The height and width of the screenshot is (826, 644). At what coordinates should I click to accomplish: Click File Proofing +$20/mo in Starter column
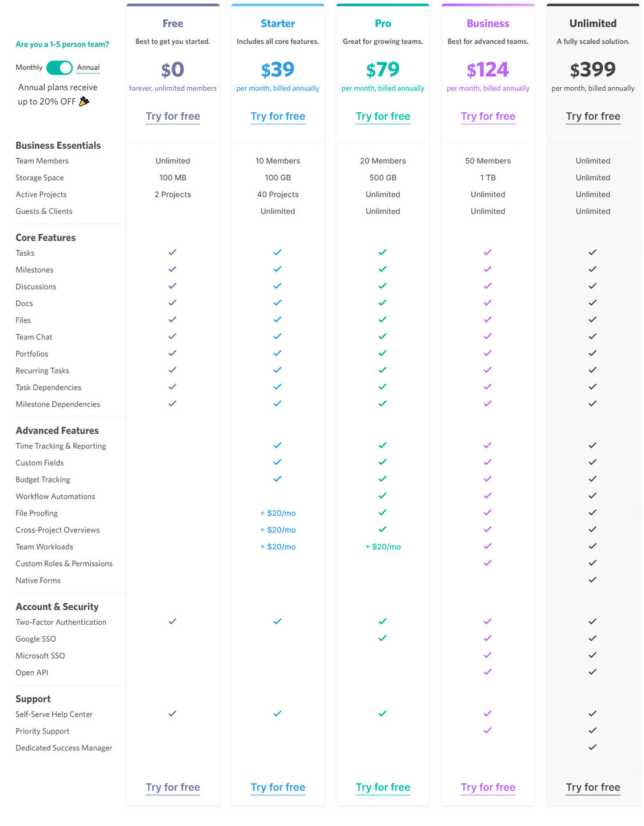[x=278, y=513]
